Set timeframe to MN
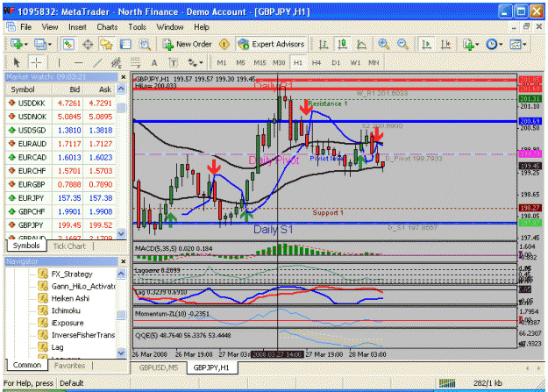 click(374, 63)
